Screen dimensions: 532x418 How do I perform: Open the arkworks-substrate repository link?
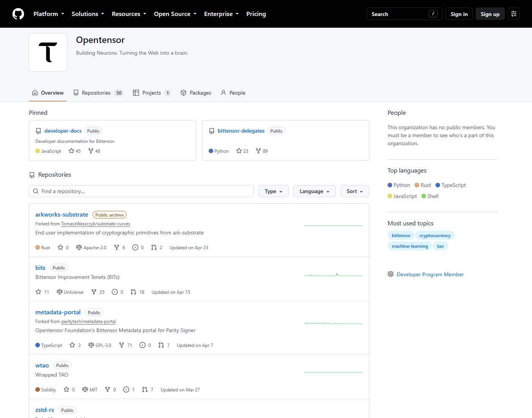(62, 215)
